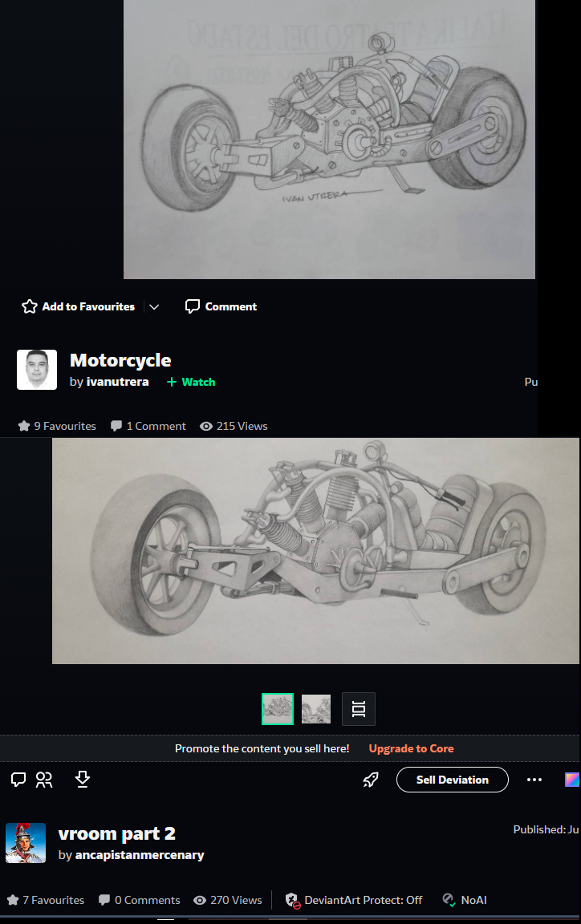Image resolution: width=581 pixels, height=924 pixels.
Task: Open the 1 Comment link
Action: pyautogui.click(x=148, y=426)
